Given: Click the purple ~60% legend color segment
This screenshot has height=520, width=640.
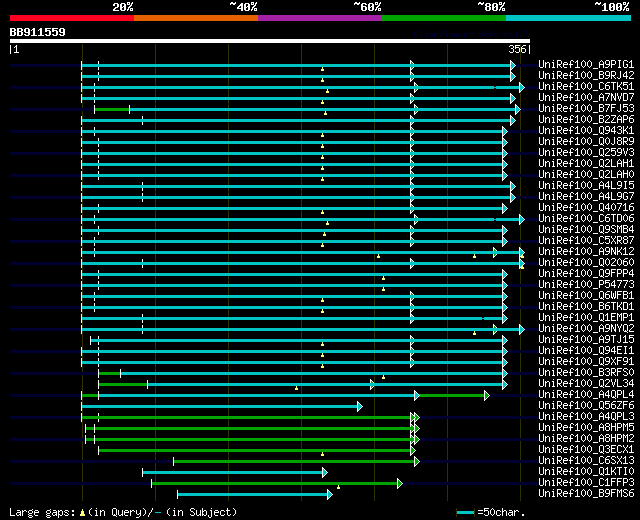Looking at the screenshot, I should coord(320,18).
